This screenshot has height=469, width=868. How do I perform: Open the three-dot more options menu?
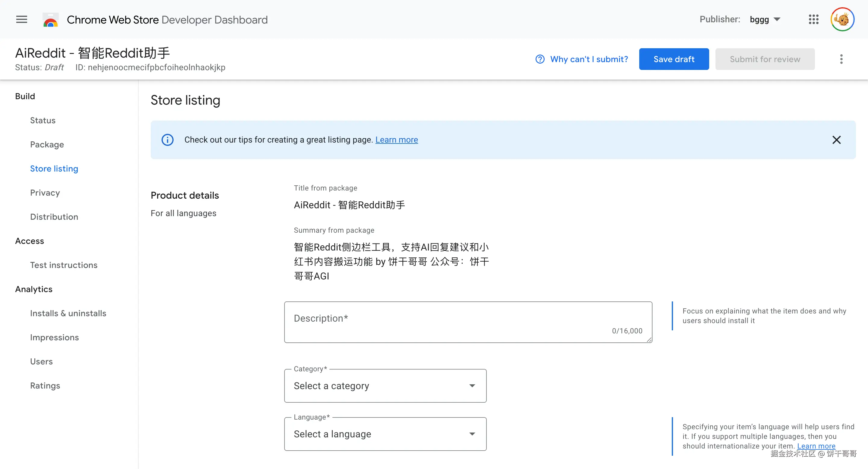[841, 59]
